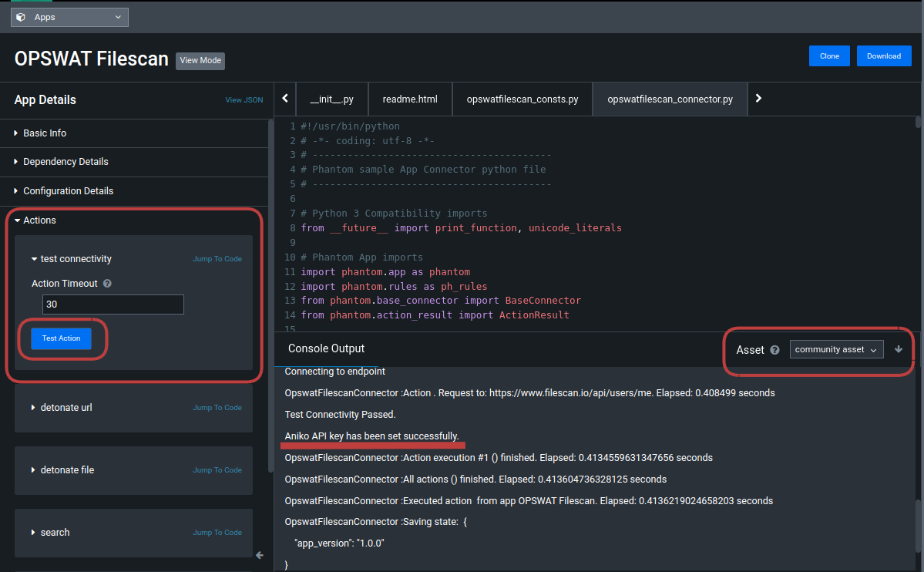This screenshot has height=572, width=924.
Task: Open the opswatfilescan_consts.py tab
Action: pos(522,99)
